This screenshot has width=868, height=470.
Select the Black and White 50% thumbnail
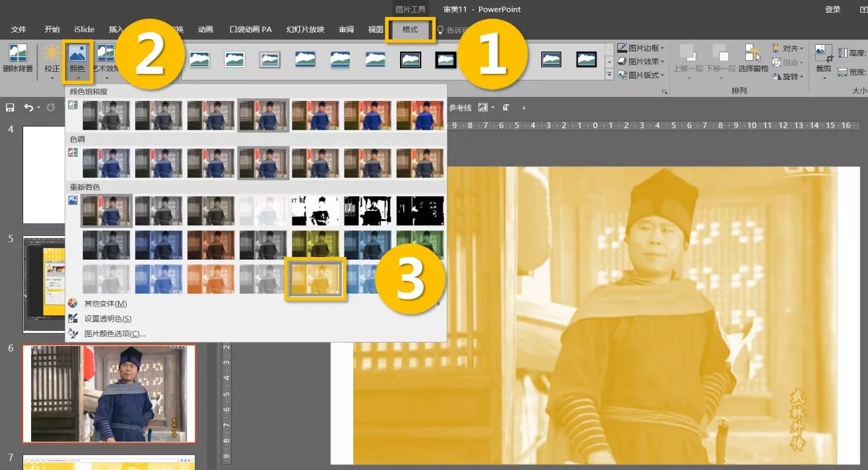pos(368,211)
